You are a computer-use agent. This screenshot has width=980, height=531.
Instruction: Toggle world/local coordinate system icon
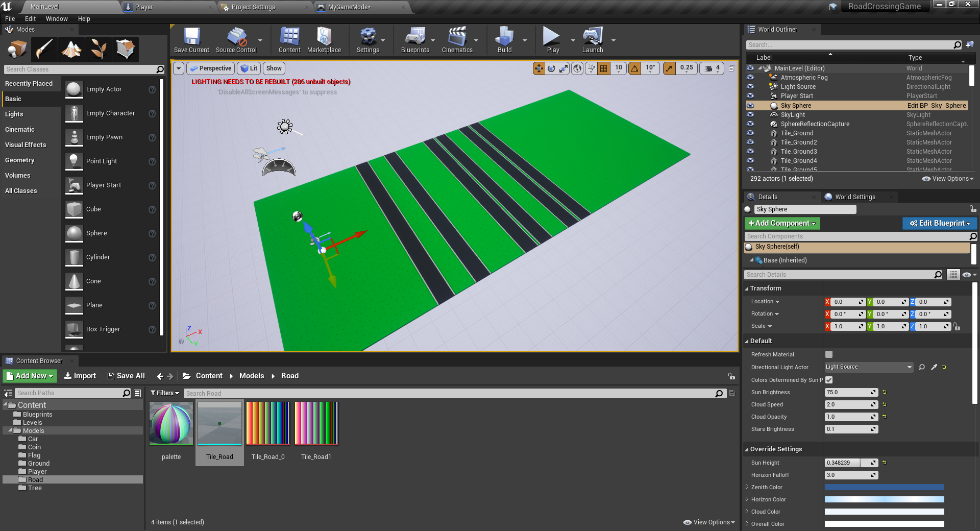click(577, 68)
